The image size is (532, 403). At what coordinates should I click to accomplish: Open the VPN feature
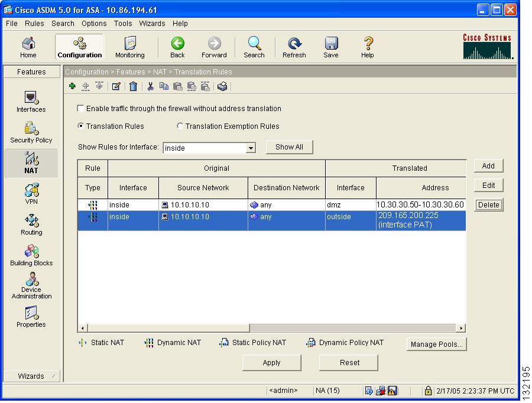pos(31,194)
